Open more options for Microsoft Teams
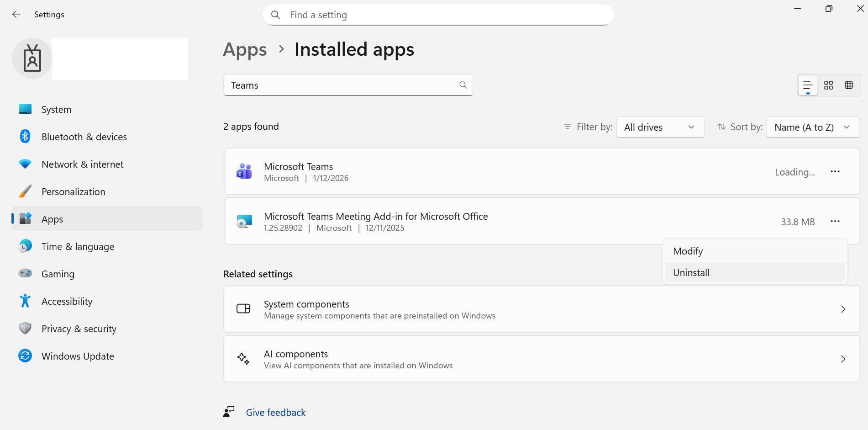Image resolution: width=868 pixels, height=430 pixels. point(835,171)
